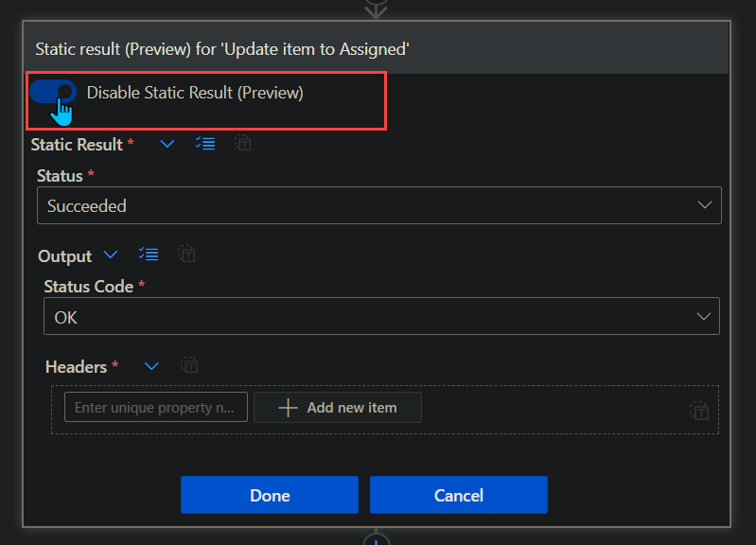Click checklist icon next to Static Result
Screen dimensions: 756x545
click(x=204, y=144)
